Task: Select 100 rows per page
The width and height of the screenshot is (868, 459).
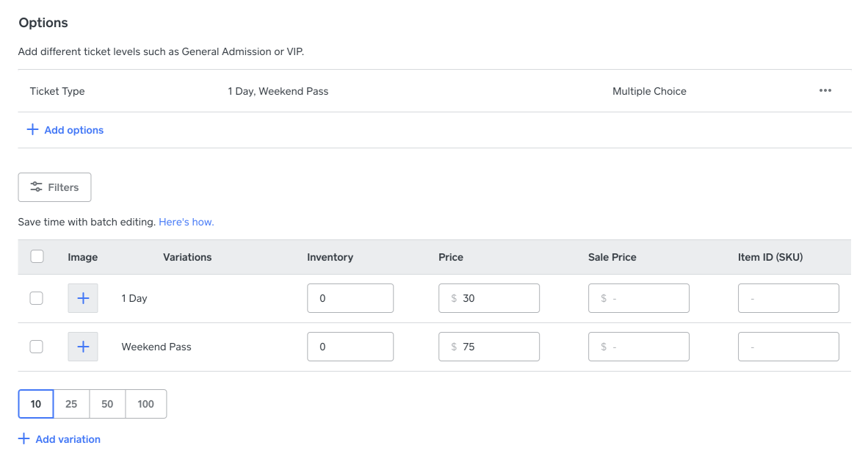Action: (145, 403)
